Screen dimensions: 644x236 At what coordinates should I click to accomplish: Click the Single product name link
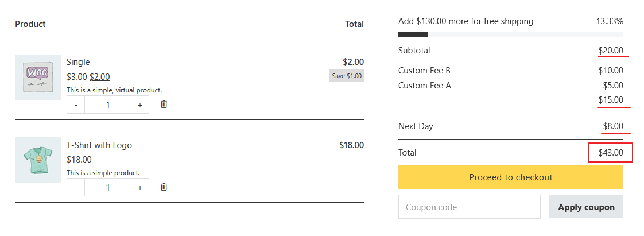78,61
